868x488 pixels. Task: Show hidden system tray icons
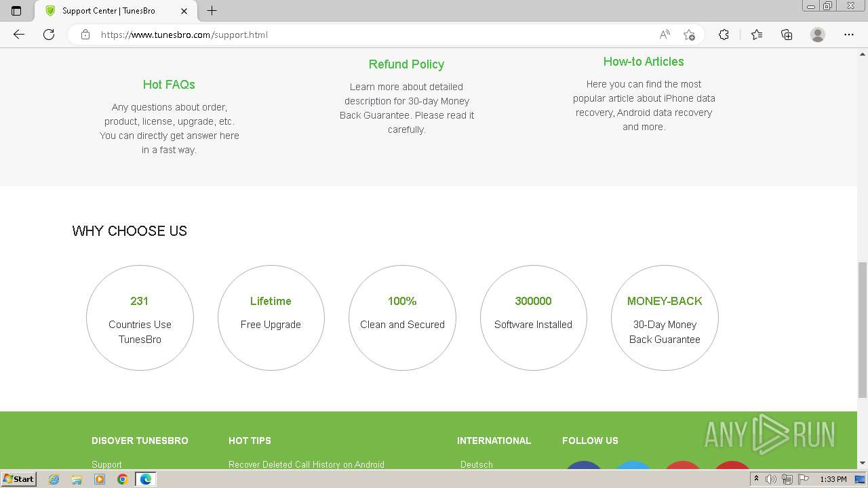click(x=756, y=479)
